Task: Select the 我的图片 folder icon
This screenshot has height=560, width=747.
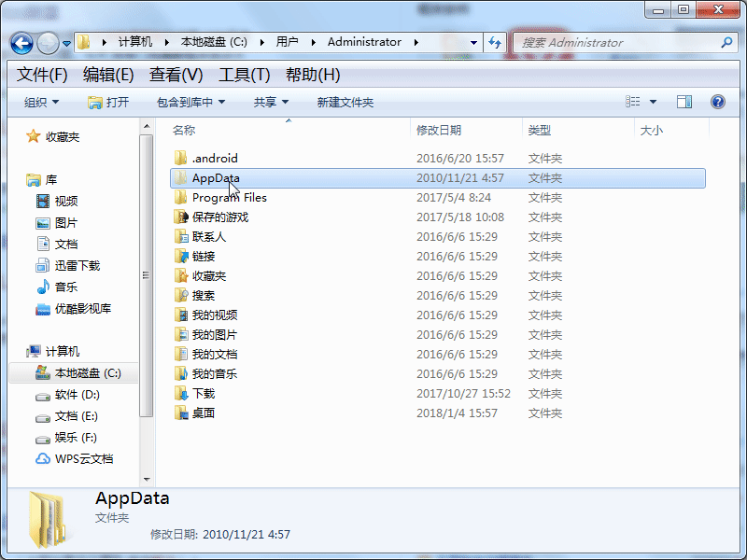Action: [x=180, y=334]
